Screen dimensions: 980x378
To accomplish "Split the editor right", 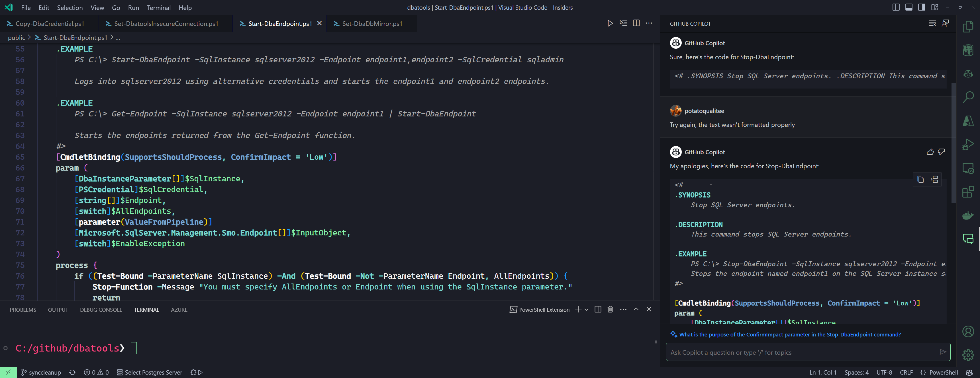I will (636, 23).
